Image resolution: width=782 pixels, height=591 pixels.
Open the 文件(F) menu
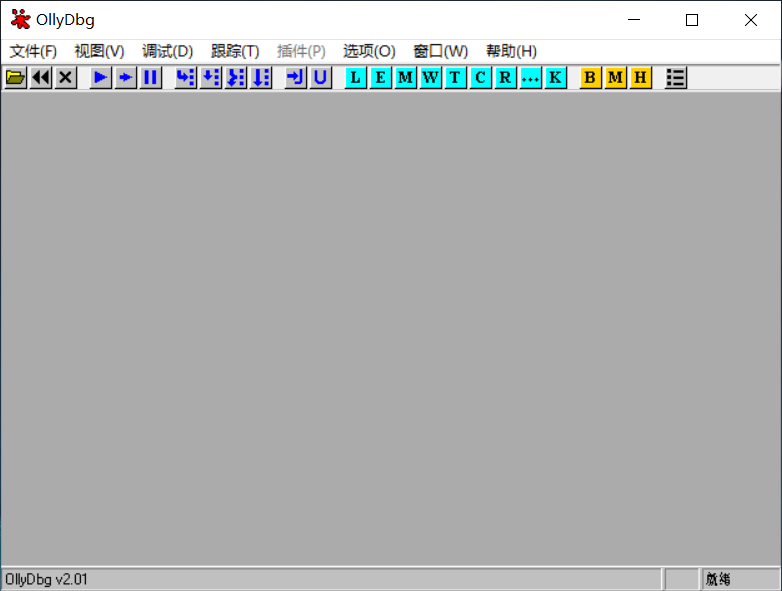coord(33,51)
